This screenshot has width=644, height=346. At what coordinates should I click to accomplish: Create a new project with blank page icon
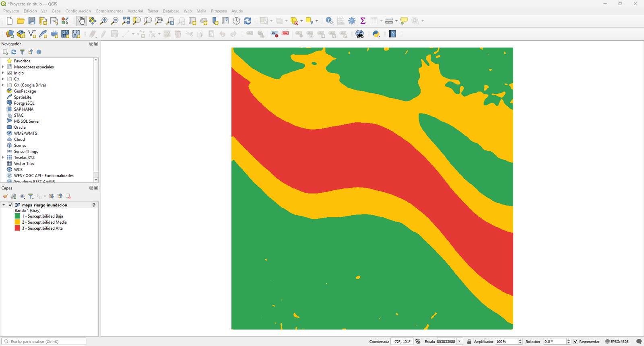click(10, 21)
